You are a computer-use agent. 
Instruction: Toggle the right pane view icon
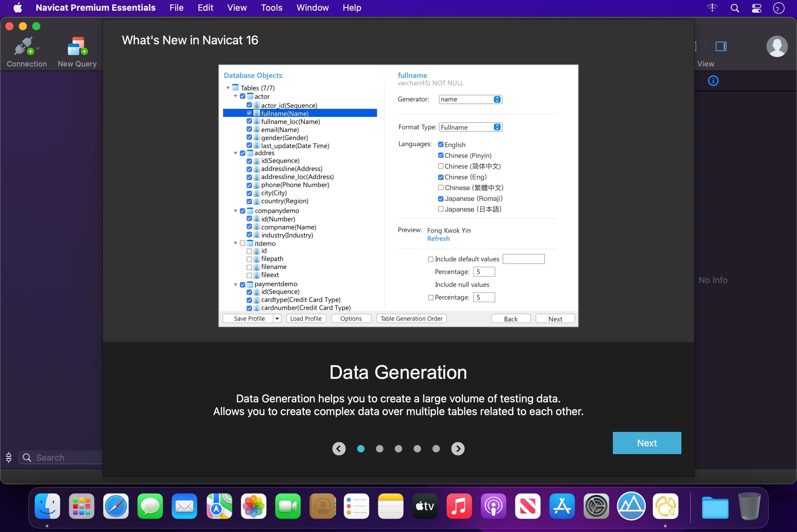pos(721,46)
